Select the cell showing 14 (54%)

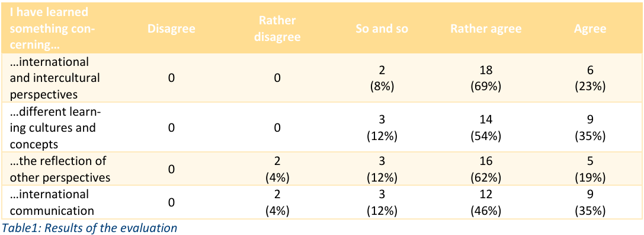click(486, 127)
